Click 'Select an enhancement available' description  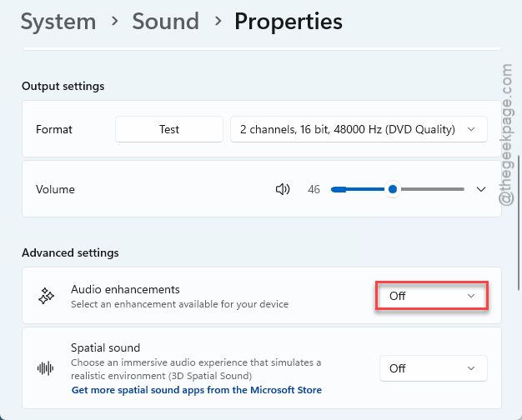pos(180,304)
